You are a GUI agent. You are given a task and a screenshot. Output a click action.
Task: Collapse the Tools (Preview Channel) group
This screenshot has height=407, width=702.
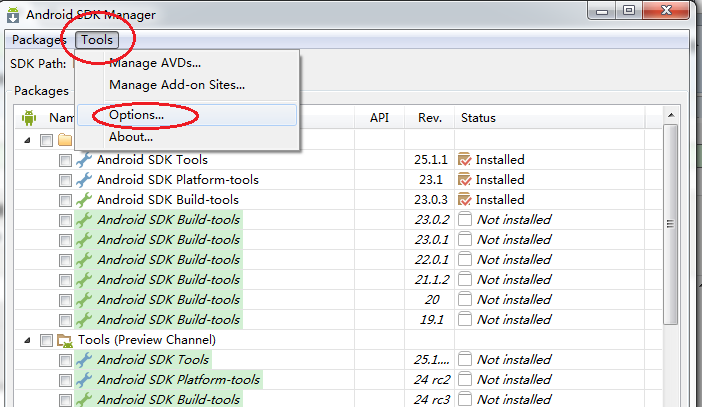(27, 340)
